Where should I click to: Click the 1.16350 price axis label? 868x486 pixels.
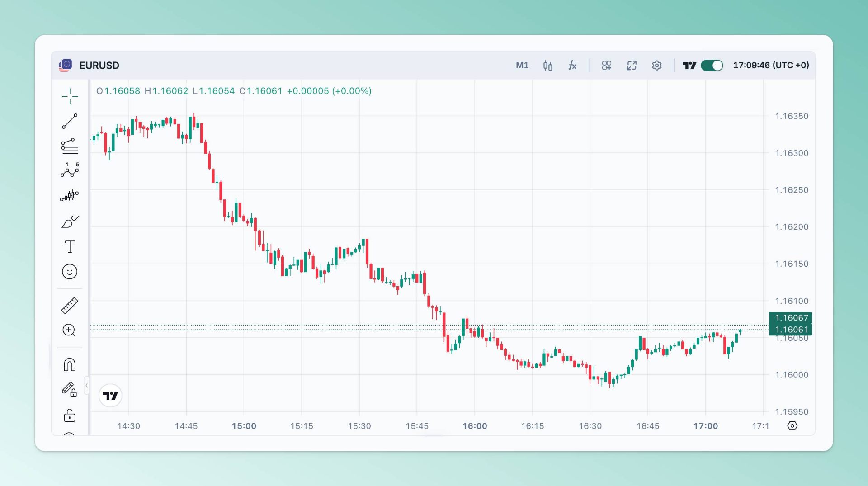(x=792, y=116)
